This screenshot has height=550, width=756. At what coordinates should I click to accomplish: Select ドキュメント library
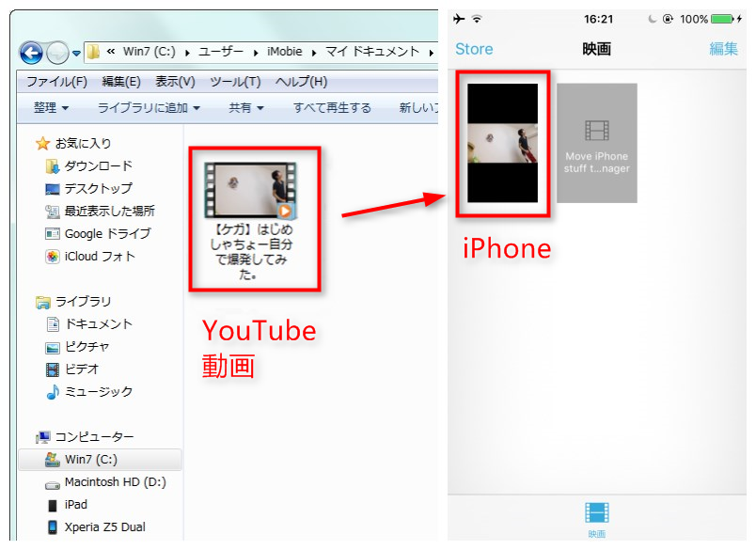click(99, 324)
